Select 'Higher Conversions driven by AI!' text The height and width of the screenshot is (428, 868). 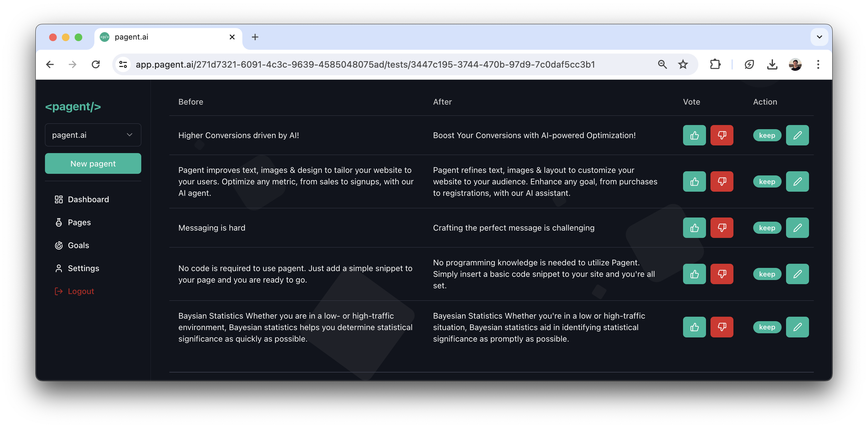(239, 135)
